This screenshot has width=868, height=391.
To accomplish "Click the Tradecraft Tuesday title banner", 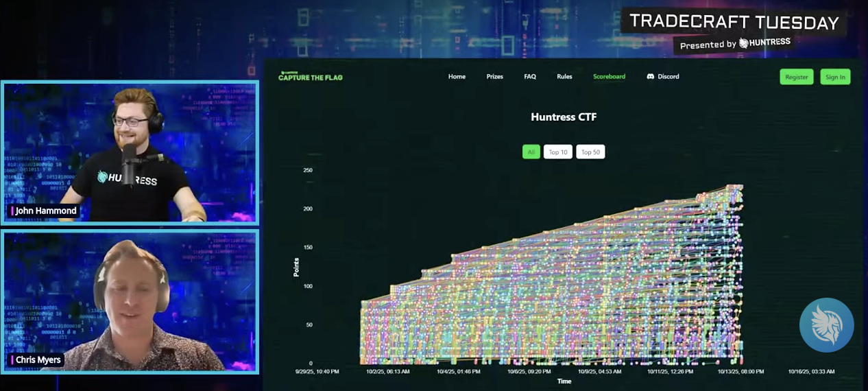I will point(734,22).
